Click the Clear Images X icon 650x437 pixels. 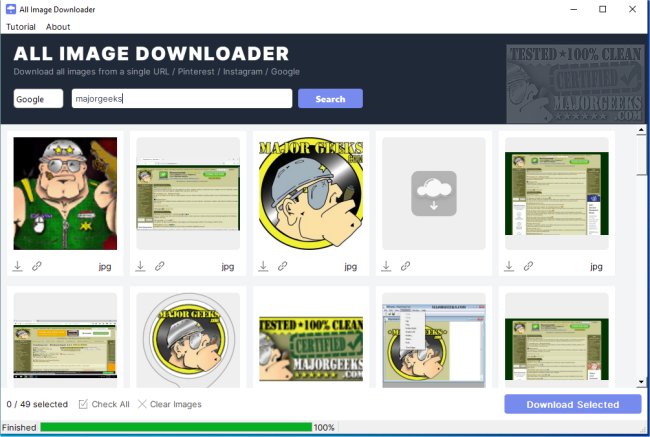click(x=142, y=404)
